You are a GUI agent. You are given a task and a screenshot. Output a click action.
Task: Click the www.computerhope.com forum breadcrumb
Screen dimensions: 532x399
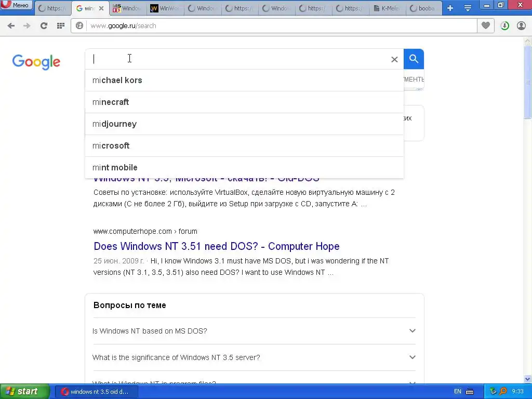(145, 231)
